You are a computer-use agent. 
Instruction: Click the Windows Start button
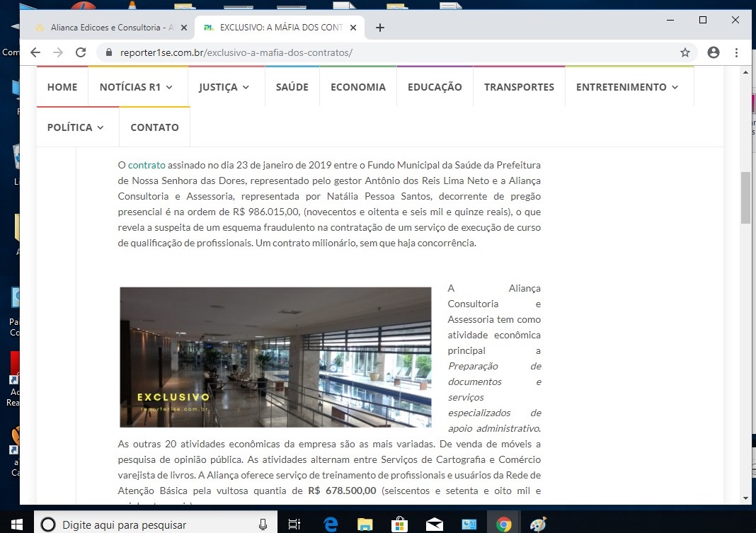point(16,524)
